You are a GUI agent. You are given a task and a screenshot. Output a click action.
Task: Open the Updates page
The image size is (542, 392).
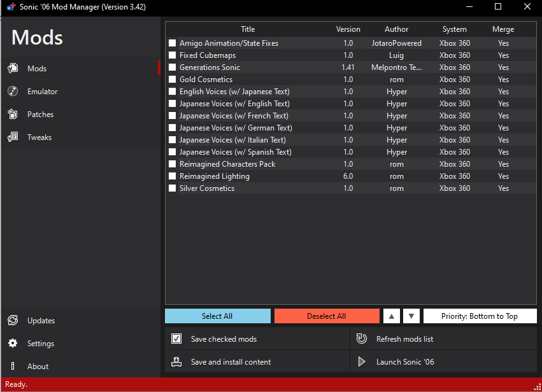click(80, 320)
